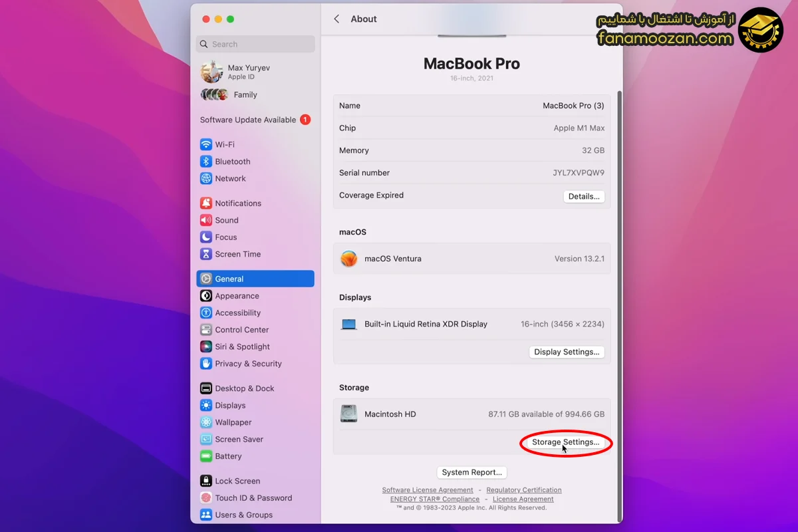Go back using the chevron beside About
The height and width of the screenshot is (532, 798).
(336, 19)
